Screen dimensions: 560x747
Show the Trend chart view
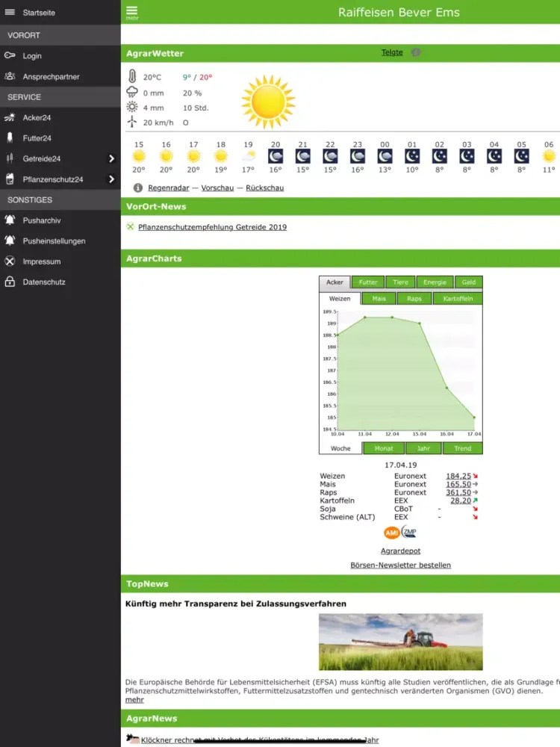tap(462, 448)
